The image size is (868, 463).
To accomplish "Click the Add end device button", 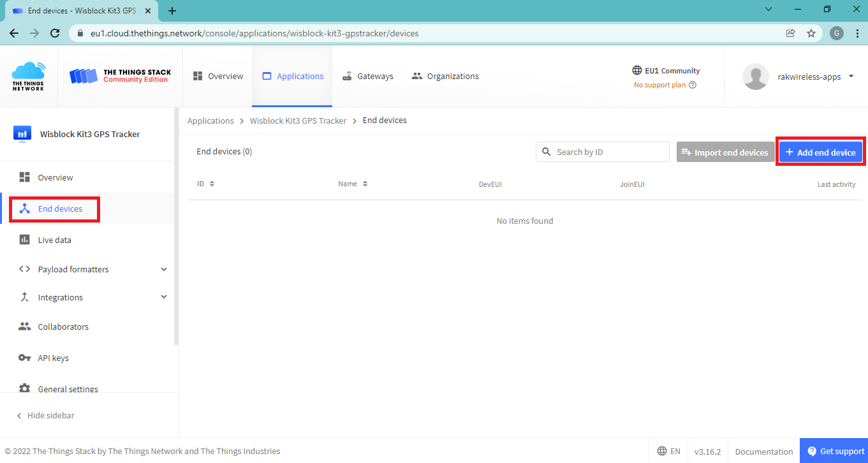I will tap(820, 152).
